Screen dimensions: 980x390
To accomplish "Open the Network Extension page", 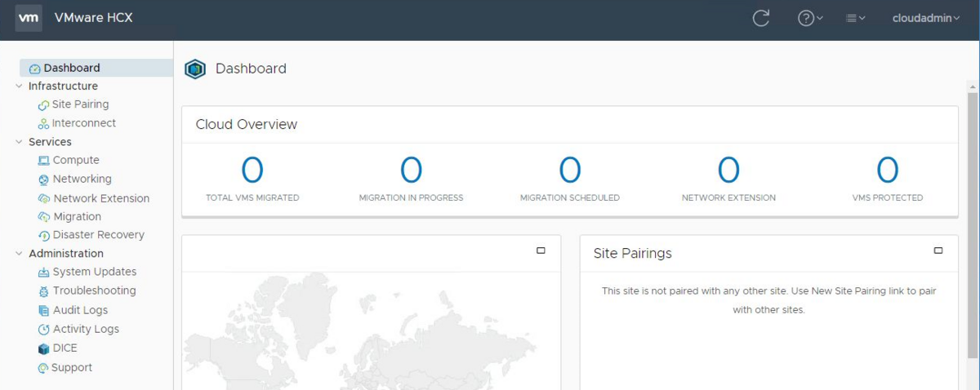I will [101, 198].
